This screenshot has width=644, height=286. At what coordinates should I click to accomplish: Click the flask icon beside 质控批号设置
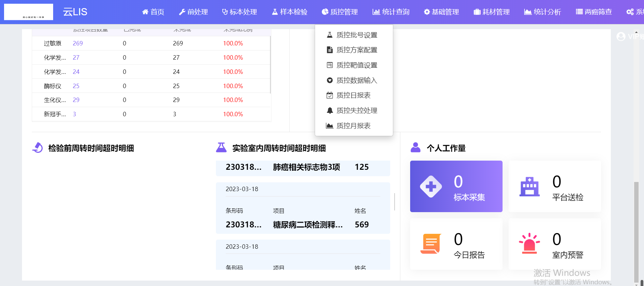[x=330, y=35]
